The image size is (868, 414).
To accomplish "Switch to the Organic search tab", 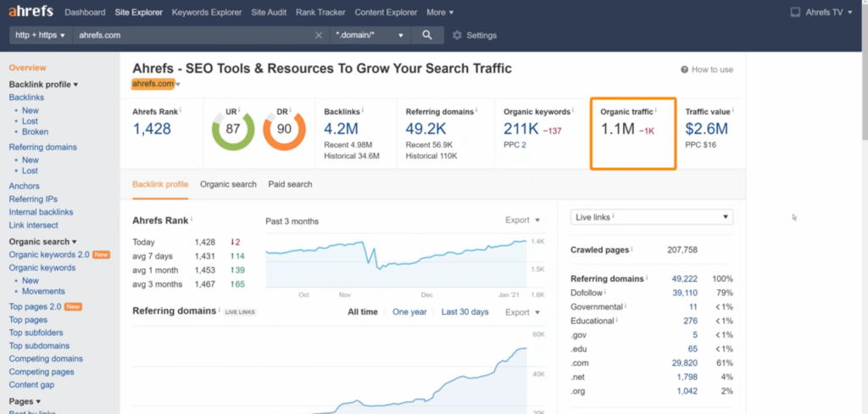I will click(228, 184).
